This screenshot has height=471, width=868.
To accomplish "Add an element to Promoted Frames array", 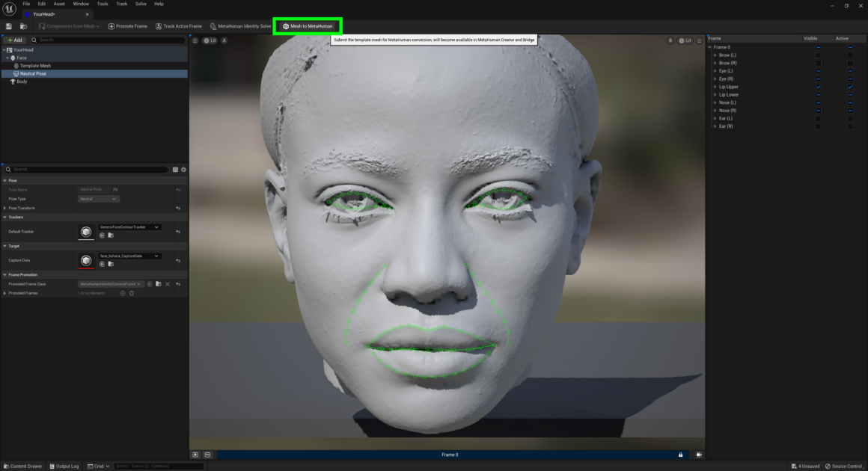I will 122,293.
